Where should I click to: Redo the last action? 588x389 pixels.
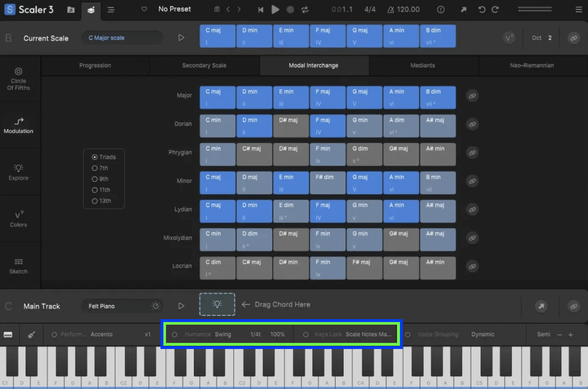(x=495, y=10)
